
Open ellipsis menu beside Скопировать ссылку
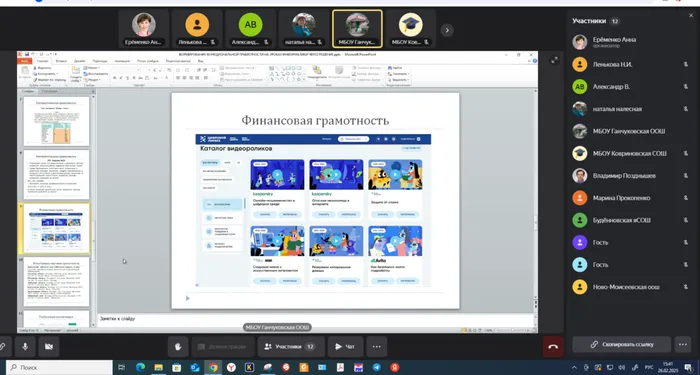point(683,344)
